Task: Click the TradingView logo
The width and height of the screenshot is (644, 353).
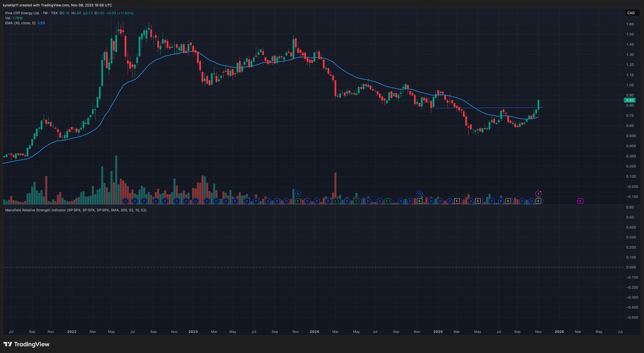Action: [27, 344]
